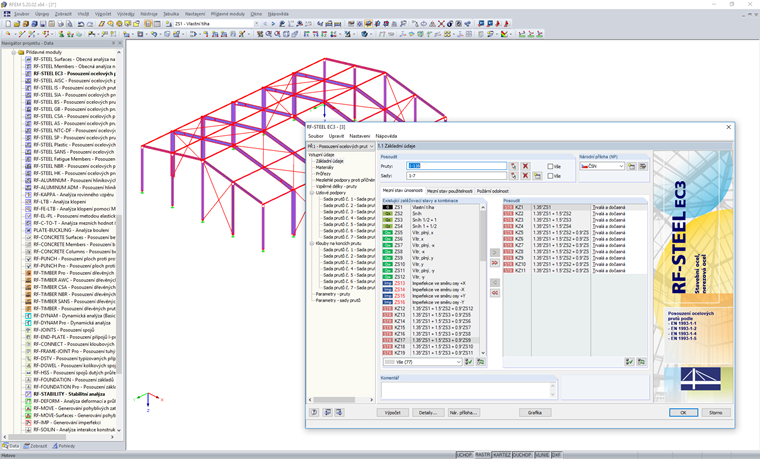Click third icon beside help at dialog bottom
This screenshot has width=760, height=459.
(339, 412)
